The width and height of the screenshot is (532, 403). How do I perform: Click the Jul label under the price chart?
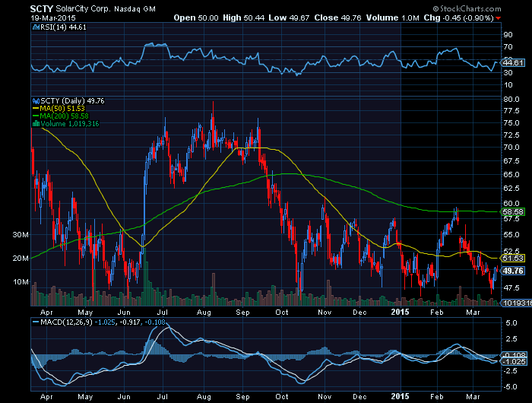163,313
